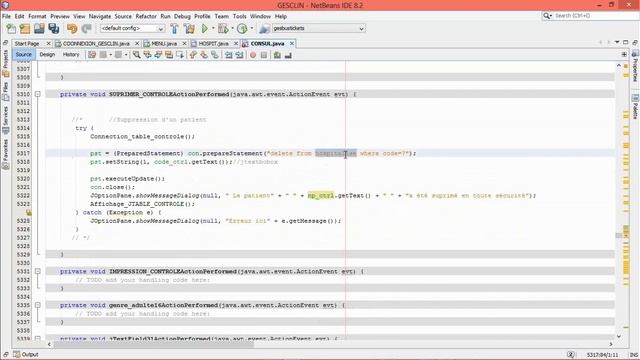This screenshot has width=640, height=360.
Task: Open editor Forward button dropdown arrow
Action: [x=126, y=55]
